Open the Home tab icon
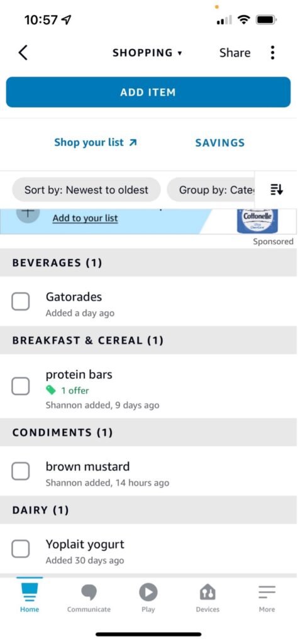 click(x=29, y=592)
